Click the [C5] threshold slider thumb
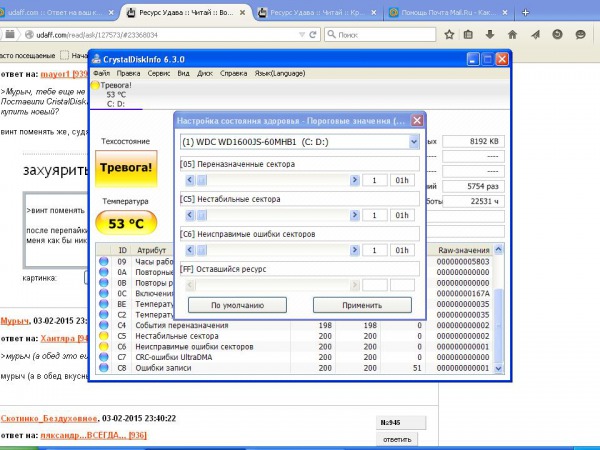This screenshot has width=600, height=450. (202, 215)
